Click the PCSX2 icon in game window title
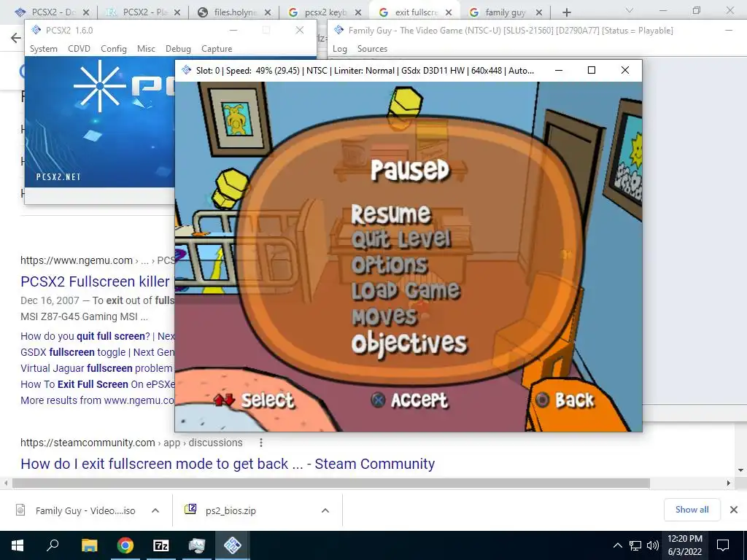 (x=186, y=70)
